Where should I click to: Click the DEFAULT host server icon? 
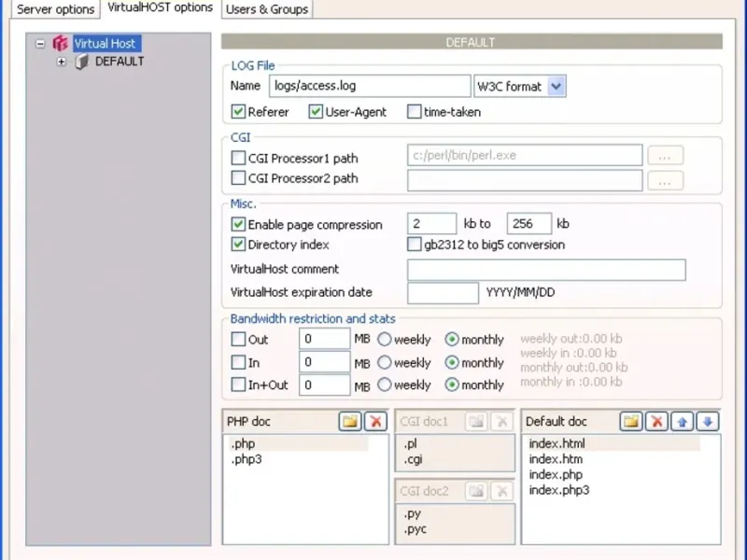(x=82, y=62)
